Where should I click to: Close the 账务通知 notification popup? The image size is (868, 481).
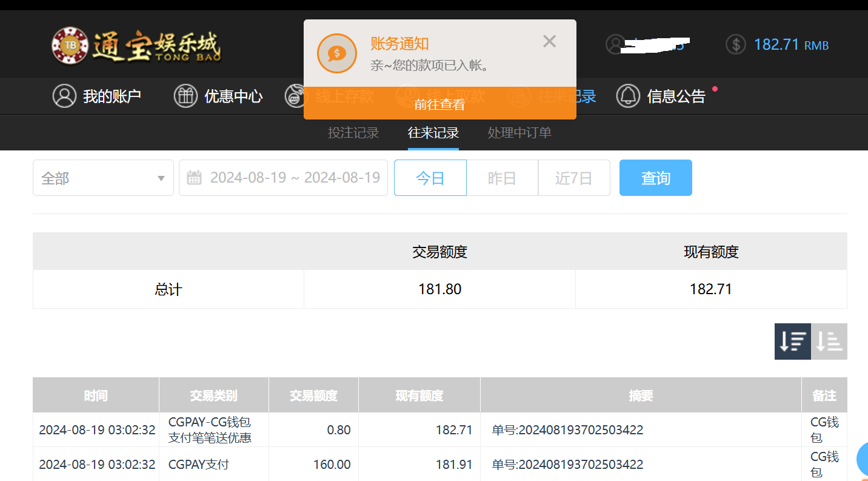pos(549,41)
